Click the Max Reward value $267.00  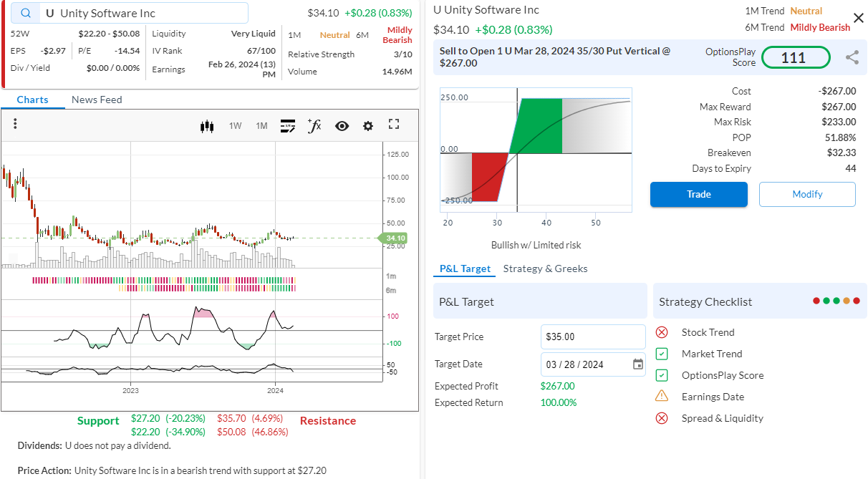click(838, 107)
